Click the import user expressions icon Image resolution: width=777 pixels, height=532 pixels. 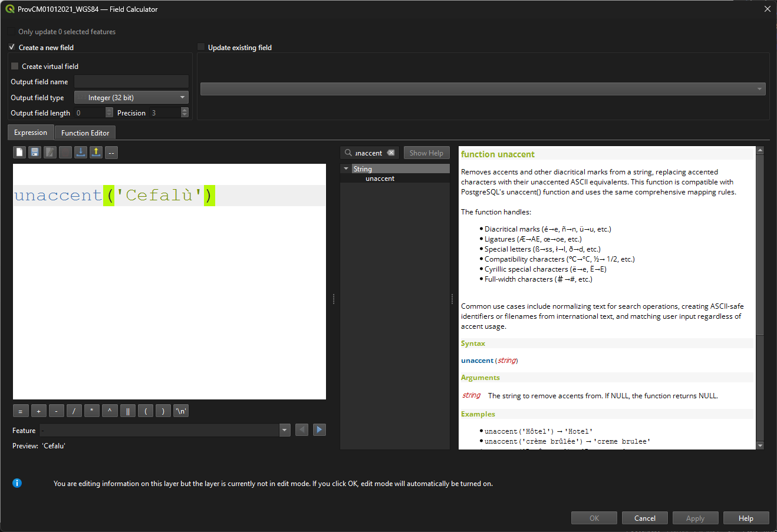pos(81,153)
